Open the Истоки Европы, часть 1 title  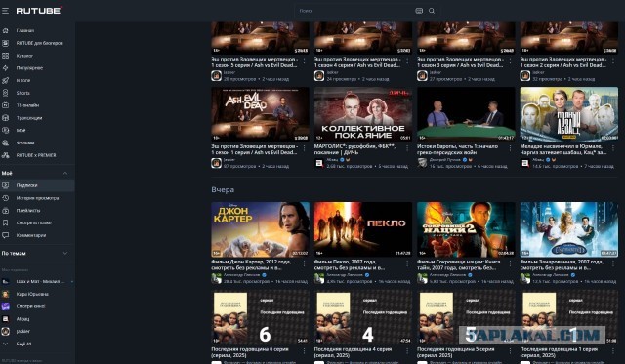pos(458,149)
